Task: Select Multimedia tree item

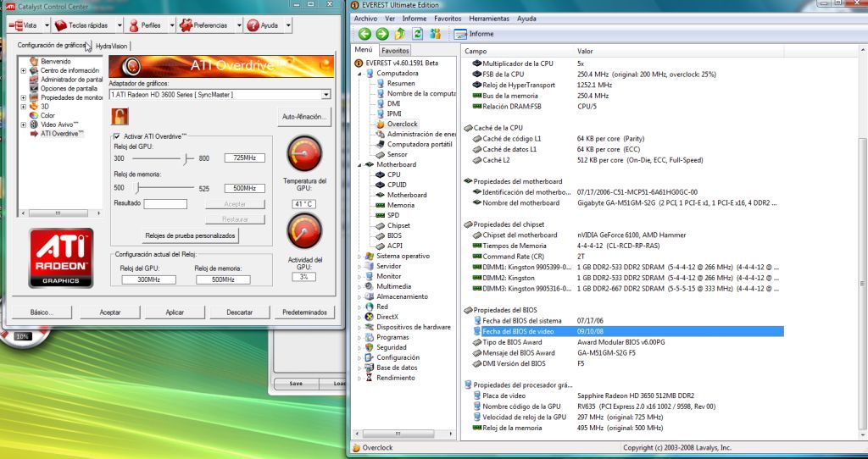Action: click(393, 286)
